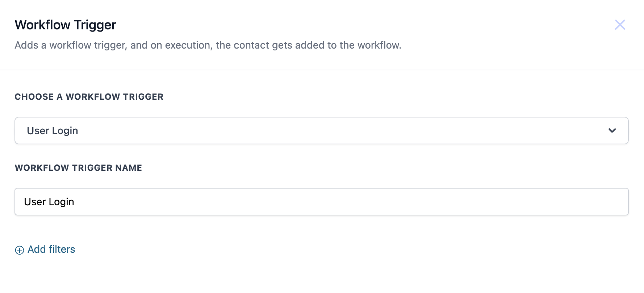Close the Workflow Trigger panel
Image resolution: width=644 pixels, height=293 pixels.
(620, 25)
